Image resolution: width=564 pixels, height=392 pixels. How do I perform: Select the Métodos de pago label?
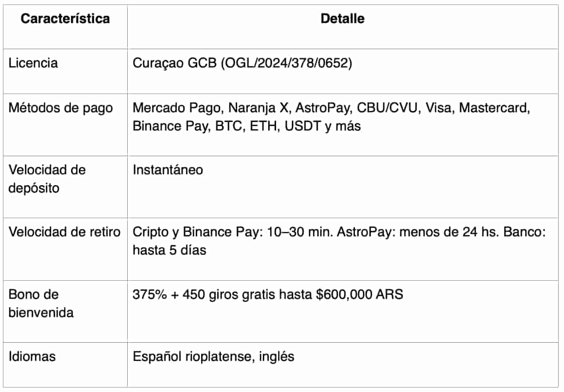[61, 107]
